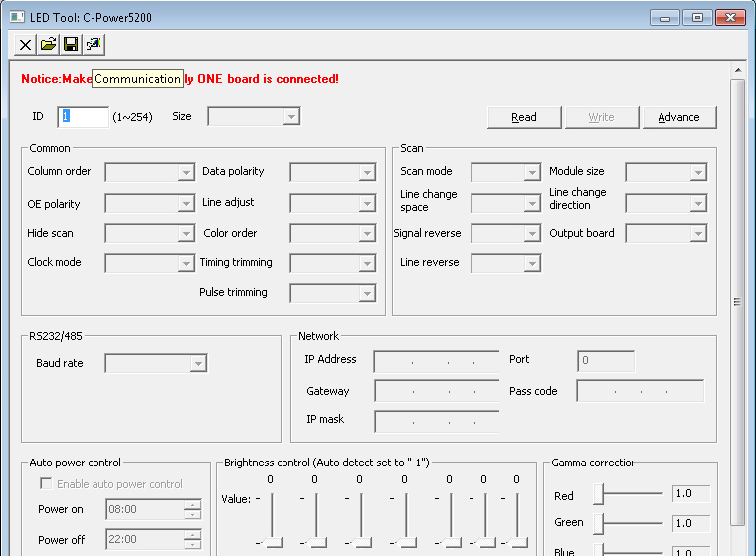756x556 pixels.
Task: Open the Signal reverse dropdown
Action: coord(506,233)
